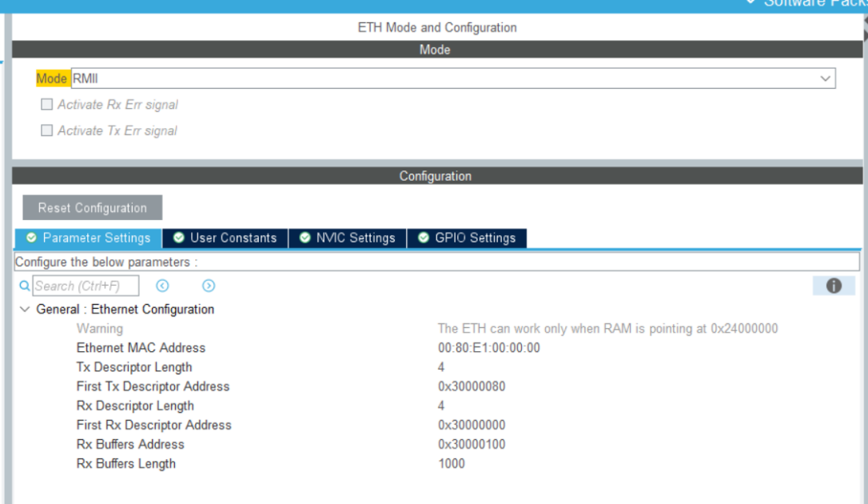Click the green check on GPIO Settings tab
The image size is (868, 504).
tap(423, 238)
